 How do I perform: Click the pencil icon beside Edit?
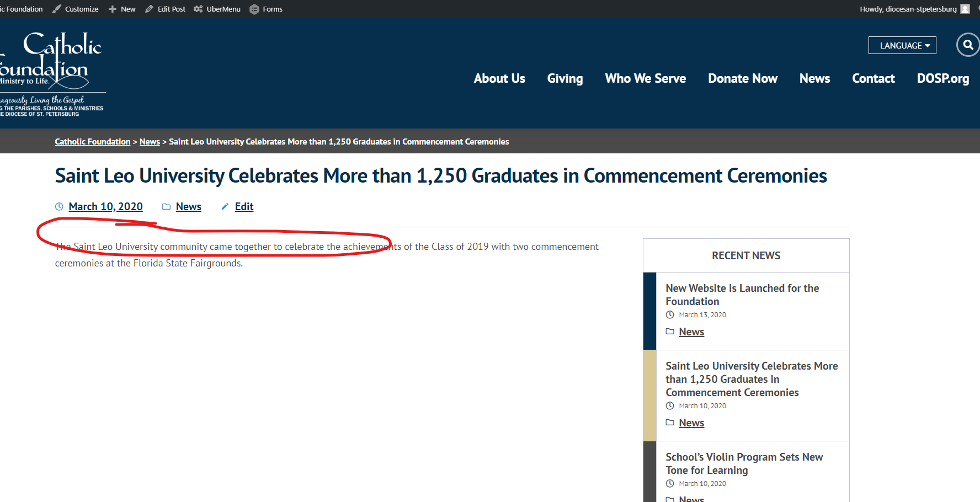tap(225, 206)
